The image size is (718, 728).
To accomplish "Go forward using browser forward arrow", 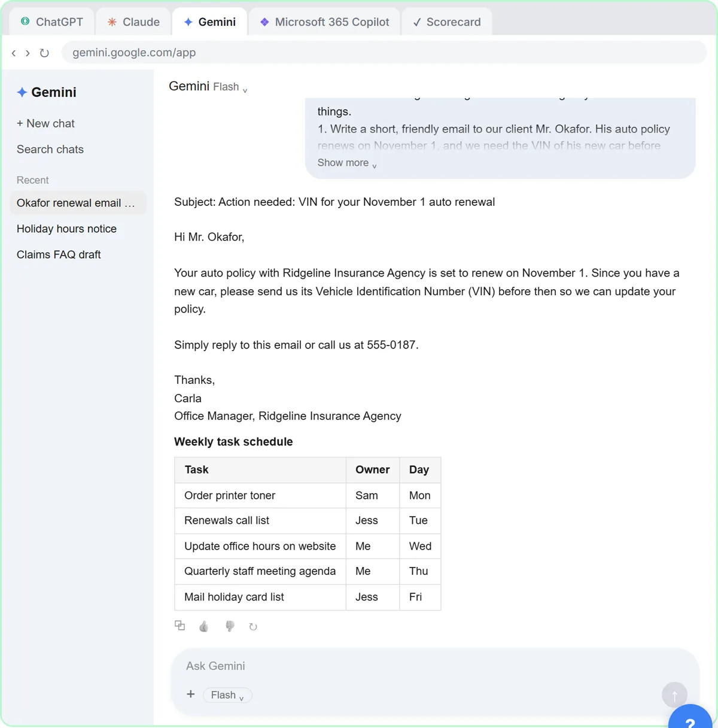I will point(28,53).
